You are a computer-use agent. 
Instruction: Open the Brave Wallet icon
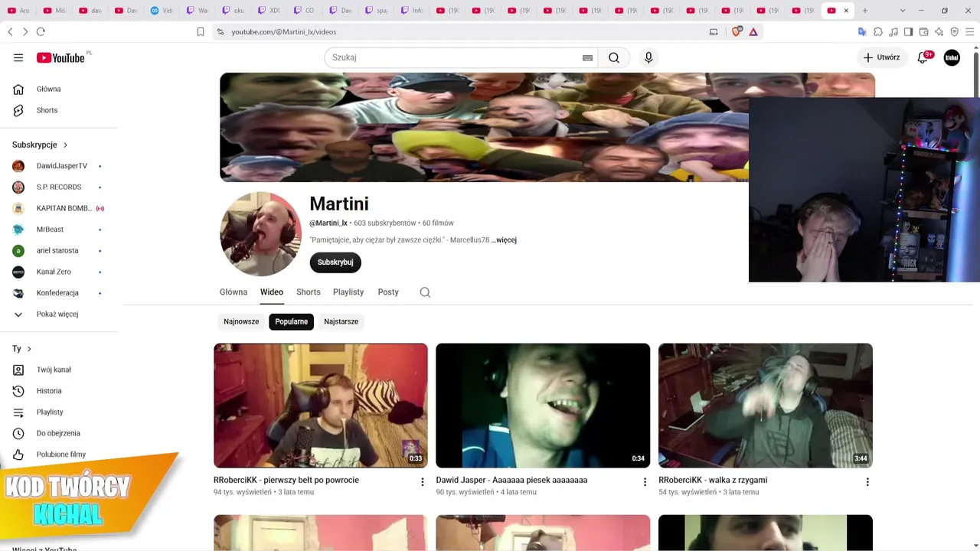click(924, 31)
